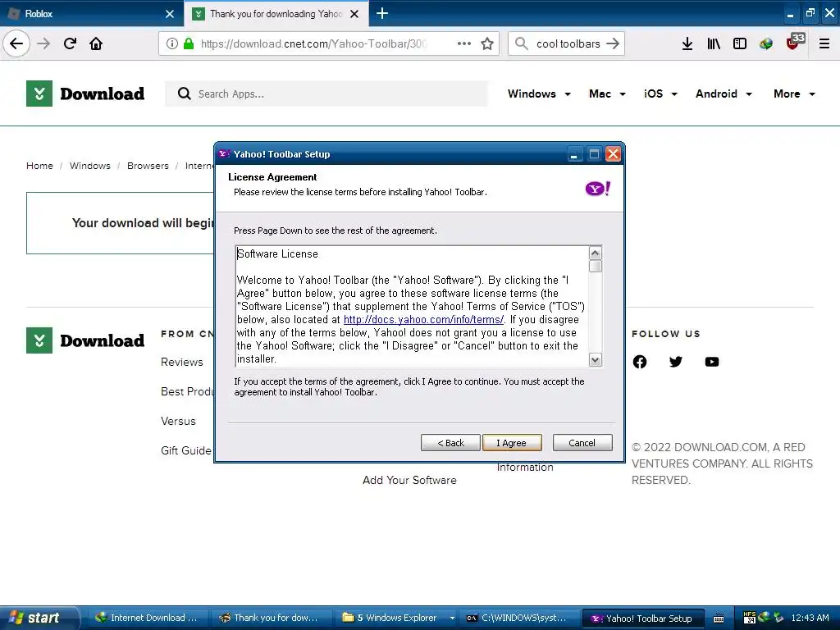The height and width of the screenshot is (630, 840).
Task: Open the browser home icon
Action: pyautogui.click(x=96, y=43)
